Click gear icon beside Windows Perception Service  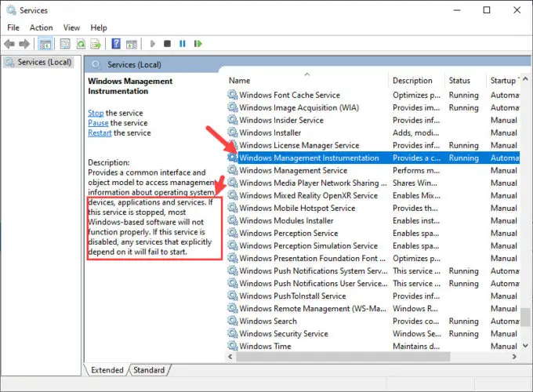[x=233, y=233]
